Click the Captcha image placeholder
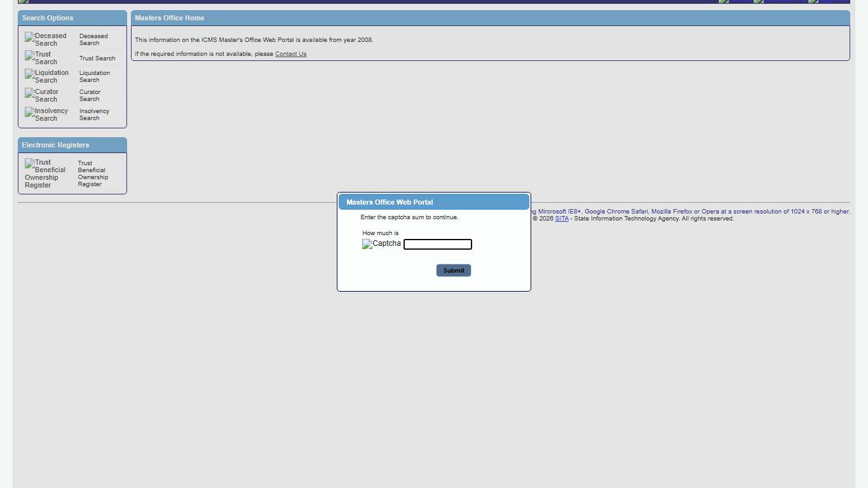The image size is (868, 488). point(381,244)
